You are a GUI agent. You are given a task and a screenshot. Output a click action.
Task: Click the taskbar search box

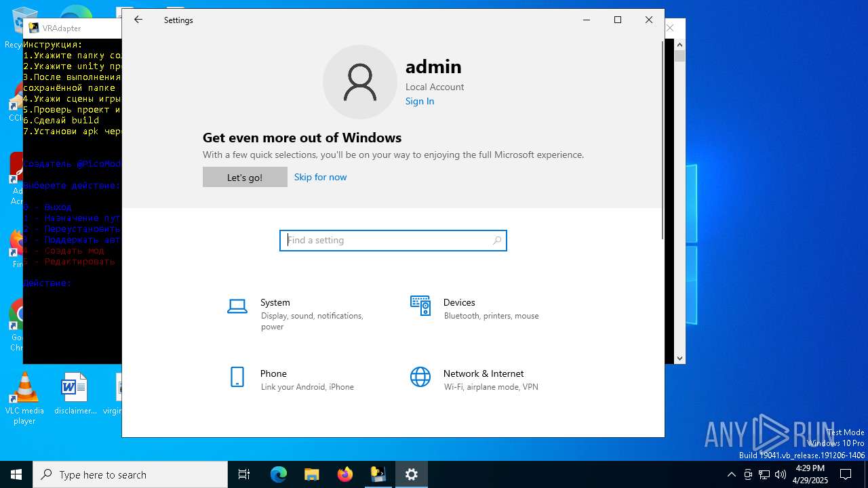130,474
